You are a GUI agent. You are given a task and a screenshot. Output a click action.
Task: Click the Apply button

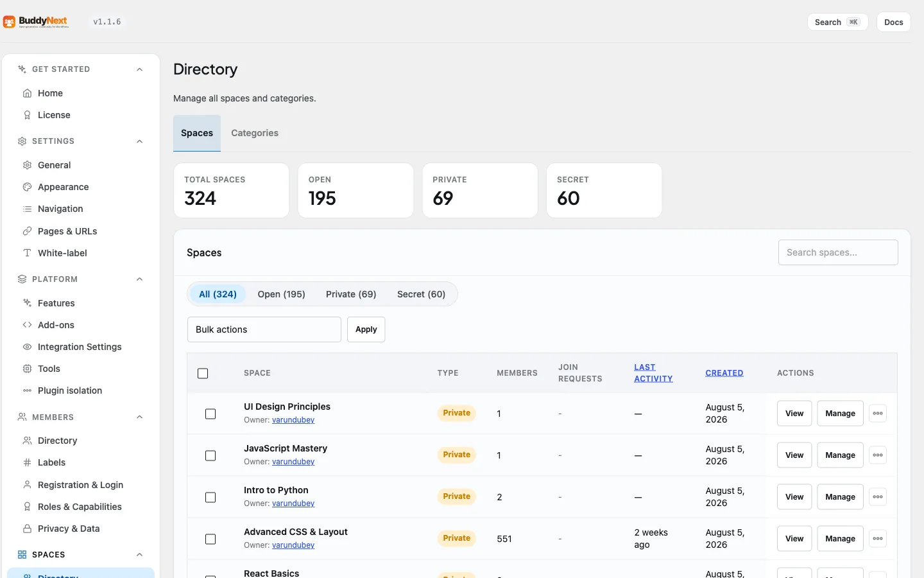point(366,329)
